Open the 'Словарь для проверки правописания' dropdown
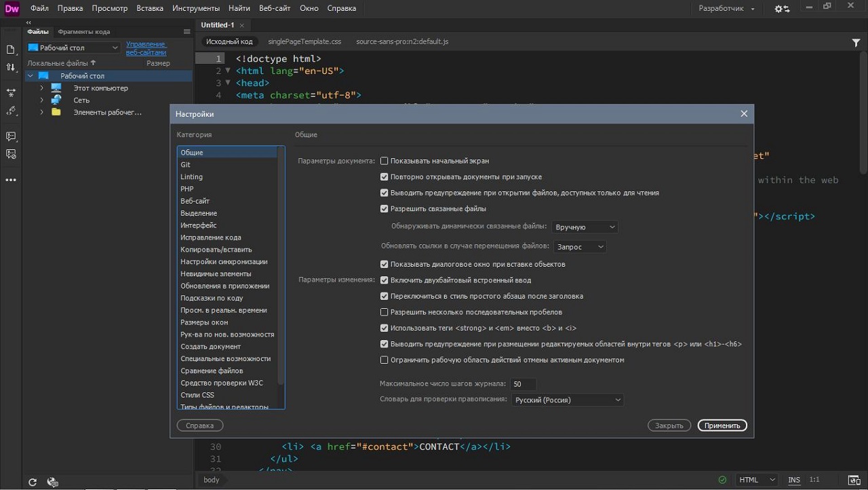 point(567,400)
